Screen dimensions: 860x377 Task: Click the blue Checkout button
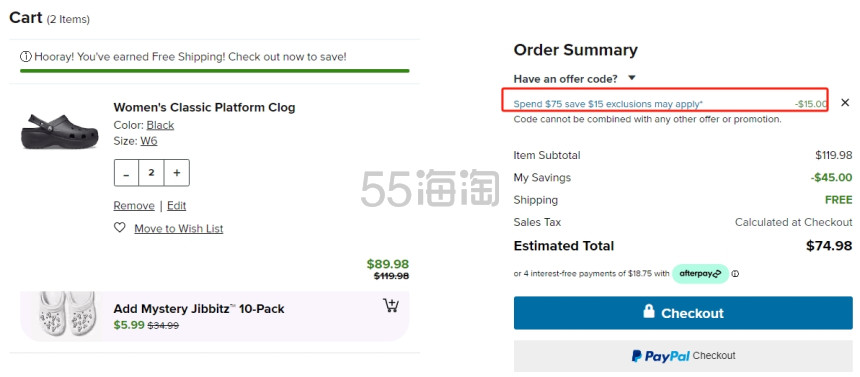coord(683,313)
